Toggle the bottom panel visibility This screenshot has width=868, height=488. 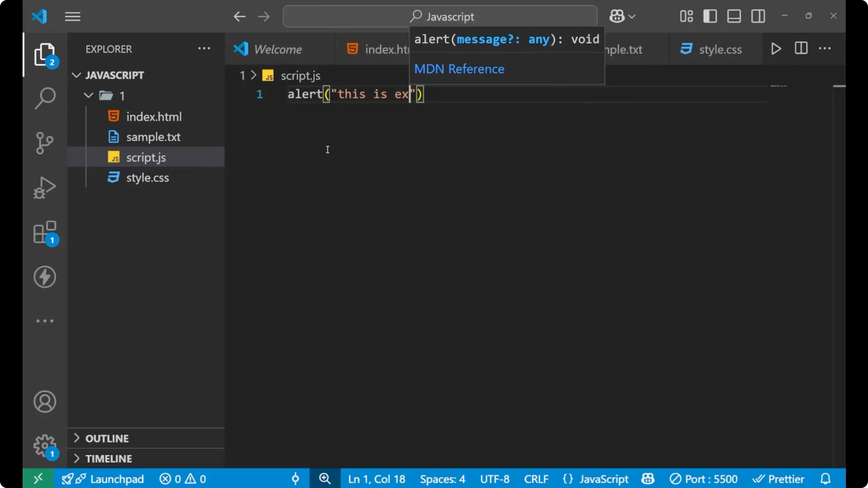[x=733, y=16]
